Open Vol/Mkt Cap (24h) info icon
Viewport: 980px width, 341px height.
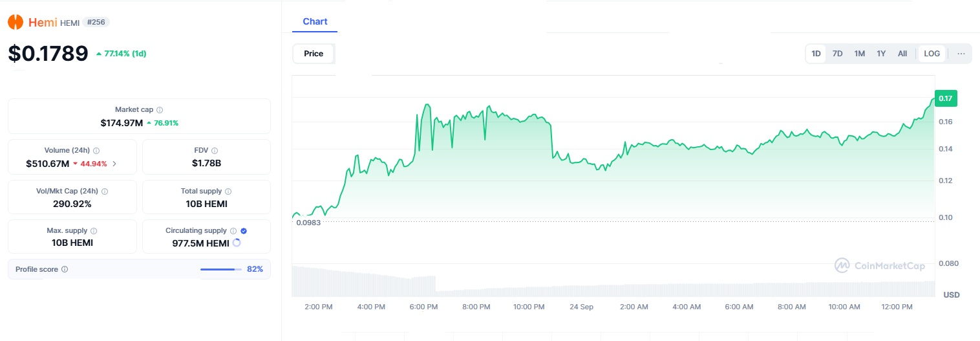(x=105, y=192)
